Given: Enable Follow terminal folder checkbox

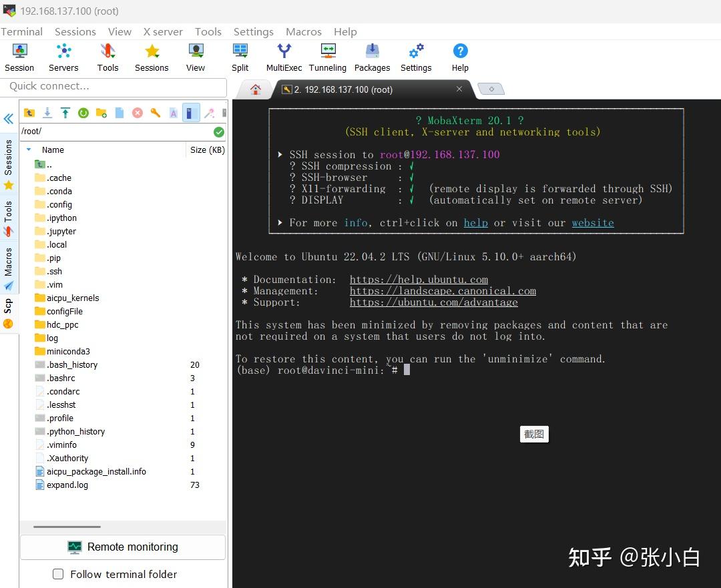Looking at the screenshot, I should click(x=58, y=574).
